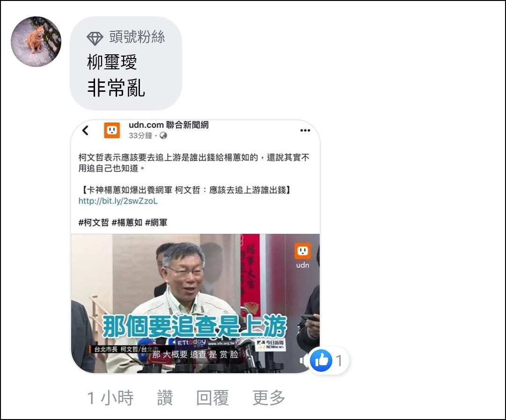Open the bit.ly/2swZzoL link

click(118, 201)
